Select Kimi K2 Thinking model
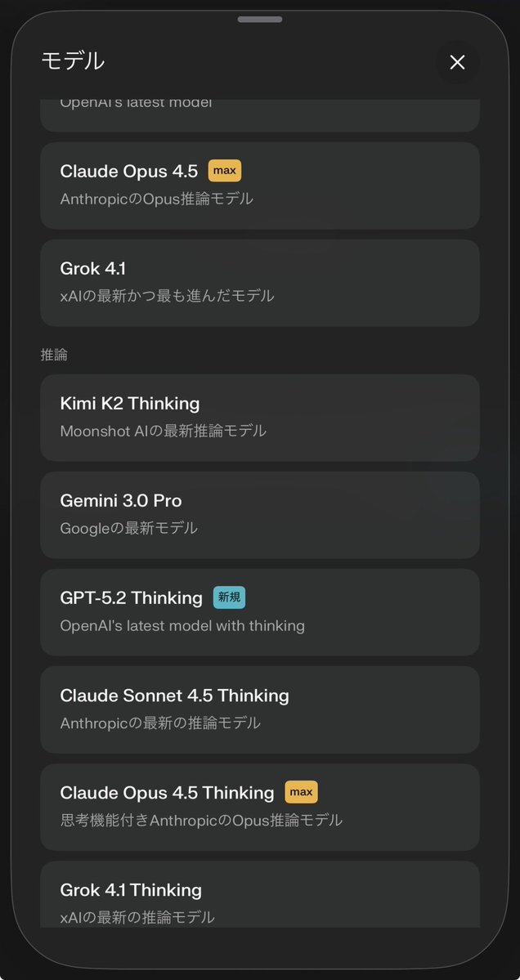The width and height of the screenshot is (520, 980). (x=259, y=417)
